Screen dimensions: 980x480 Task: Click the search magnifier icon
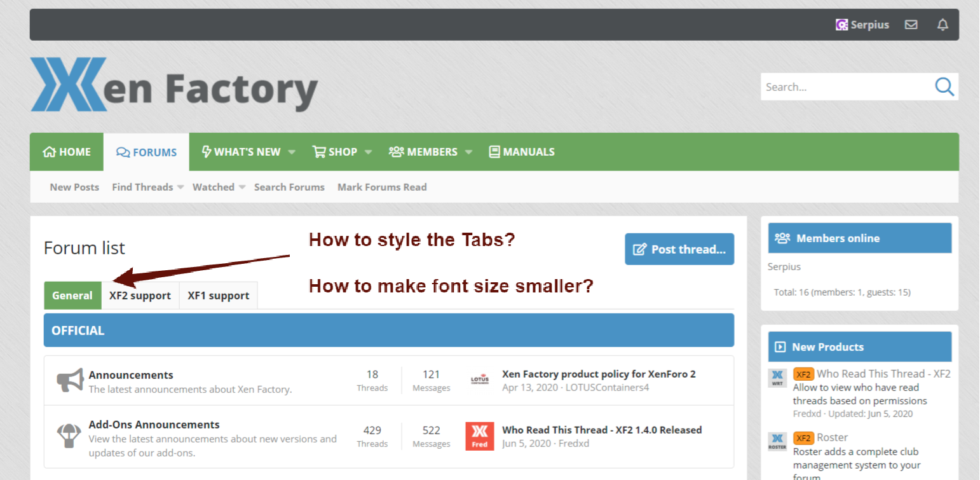coord(944,86)
